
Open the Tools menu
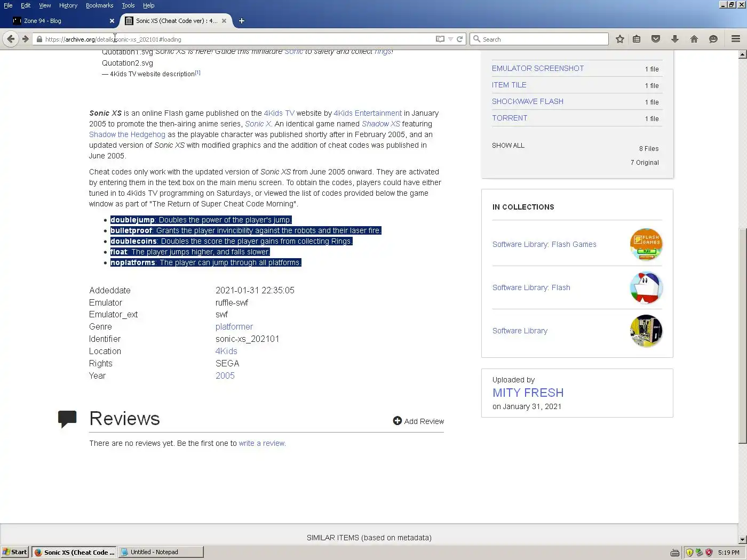128,5
